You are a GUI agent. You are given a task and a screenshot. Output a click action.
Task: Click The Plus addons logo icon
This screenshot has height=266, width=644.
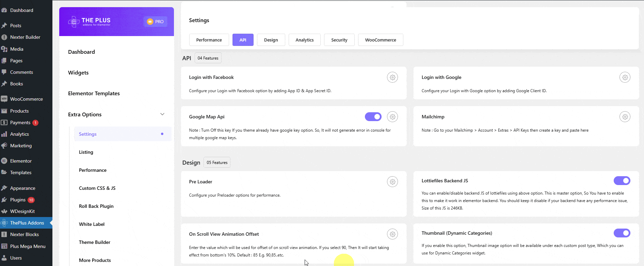pos(74,22)
